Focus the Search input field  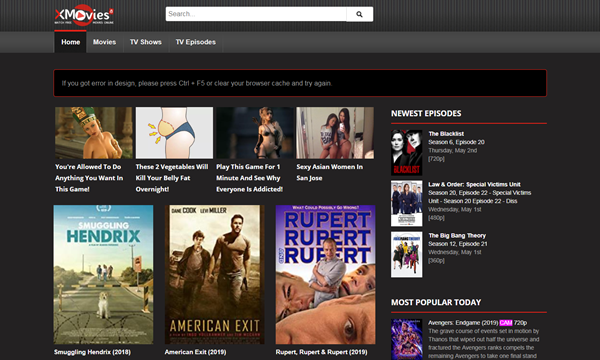pyautogui.click(x=256, y=14)
